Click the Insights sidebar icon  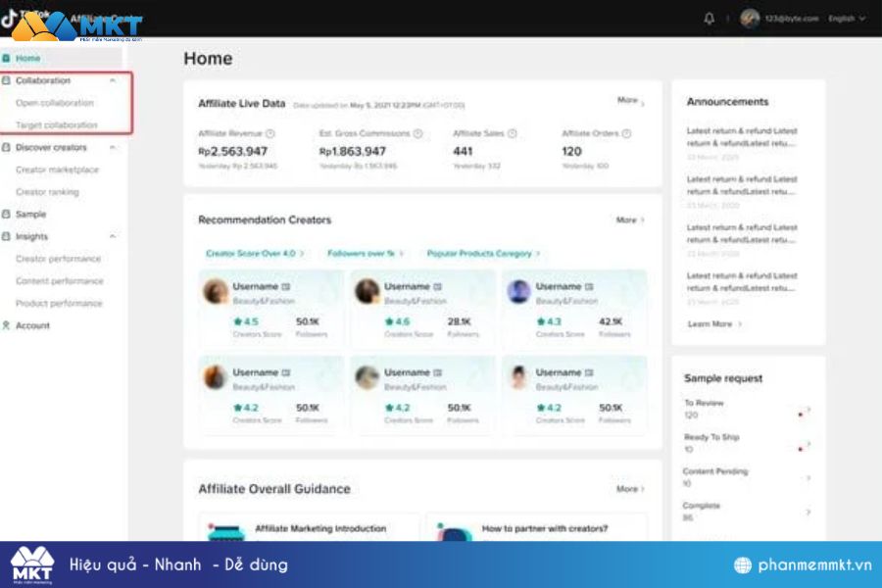pyautogui.click(x=6, y=236)
